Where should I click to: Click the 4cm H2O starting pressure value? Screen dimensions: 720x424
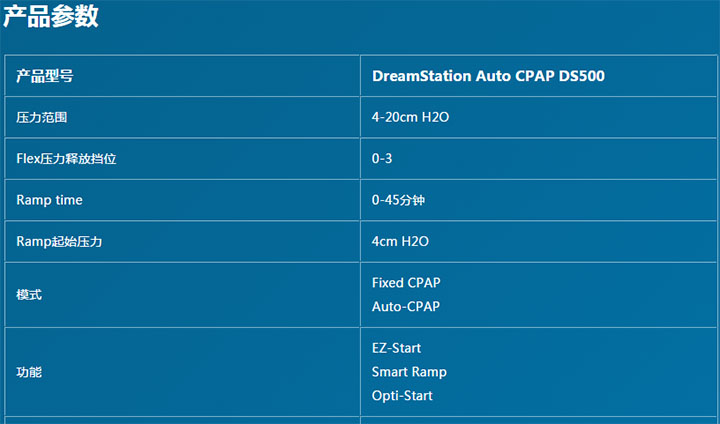coord(400,242)
